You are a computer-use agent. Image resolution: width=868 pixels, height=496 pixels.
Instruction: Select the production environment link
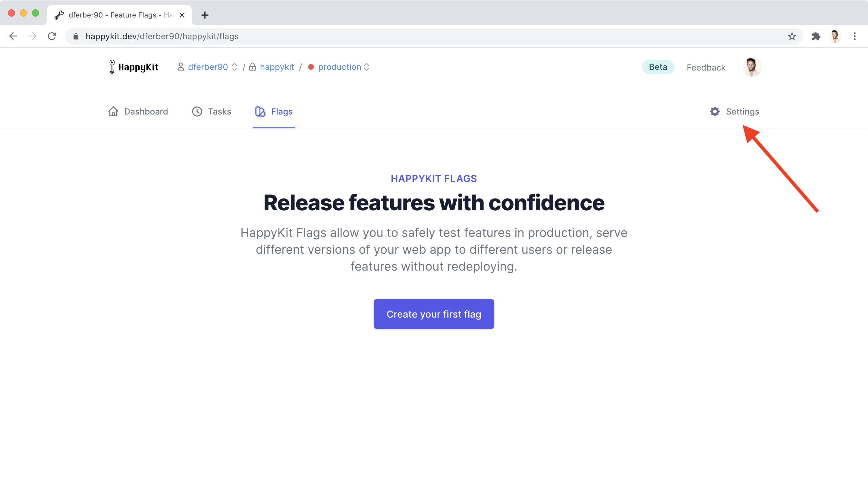click(x=340, y=67)
